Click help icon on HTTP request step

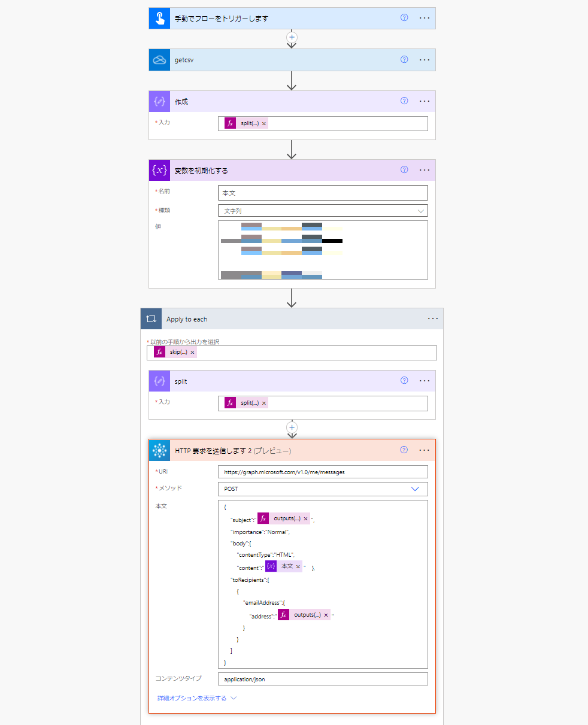tap(404, 450)
